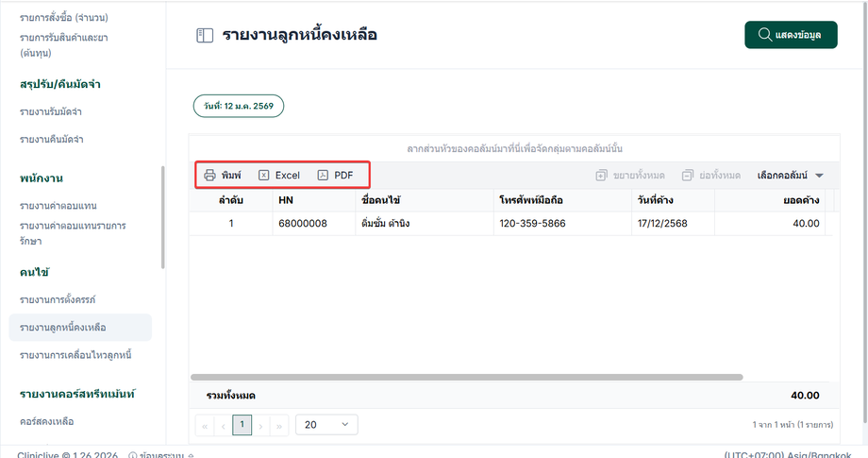The width and height of the screenshot is (868, 458).
Task: Click the รายงานคอร์สทรีทเม้นท์ section heading
Action: (x=77, y=395)
